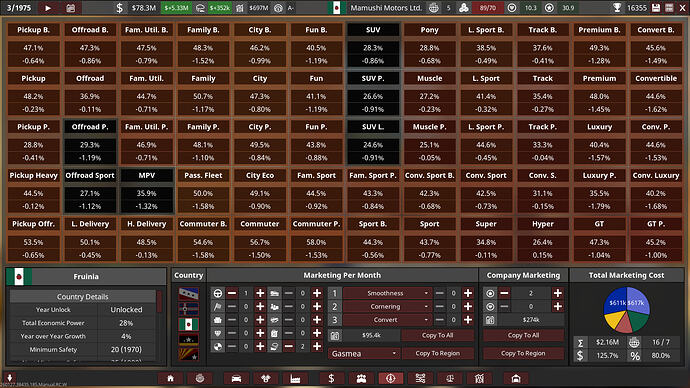Open the Gasmea region dropdown
Screen dimensions: 690x388
(363, 354)
